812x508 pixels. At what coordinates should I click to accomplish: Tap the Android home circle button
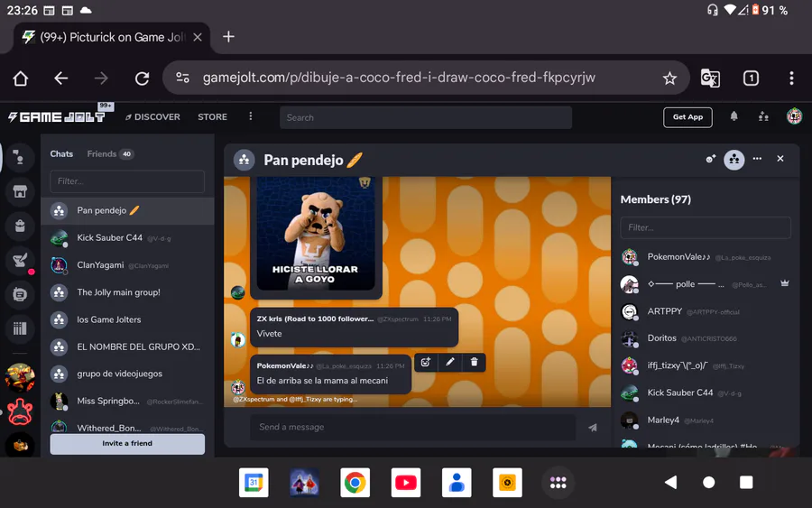coord(708,483)
